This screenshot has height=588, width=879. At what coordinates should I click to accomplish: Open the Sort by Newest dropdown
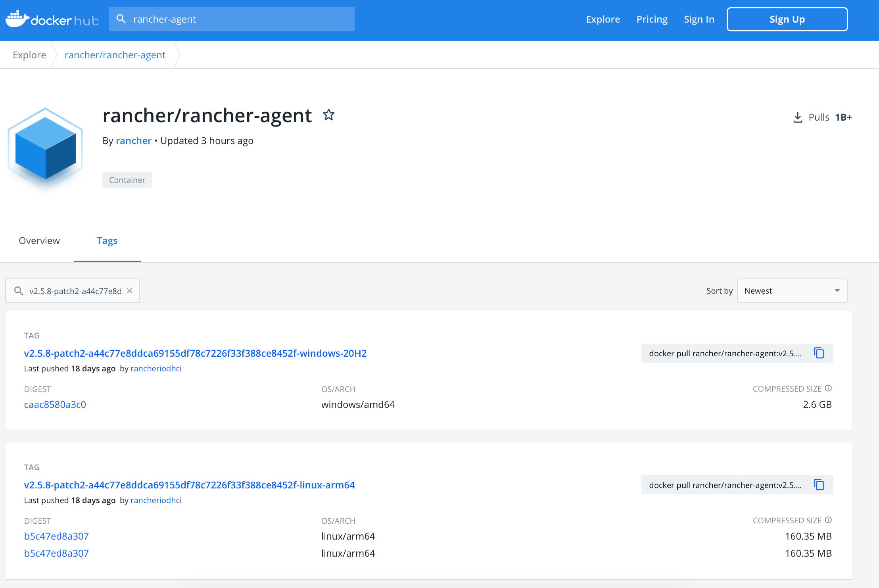[x=792, y=291]
